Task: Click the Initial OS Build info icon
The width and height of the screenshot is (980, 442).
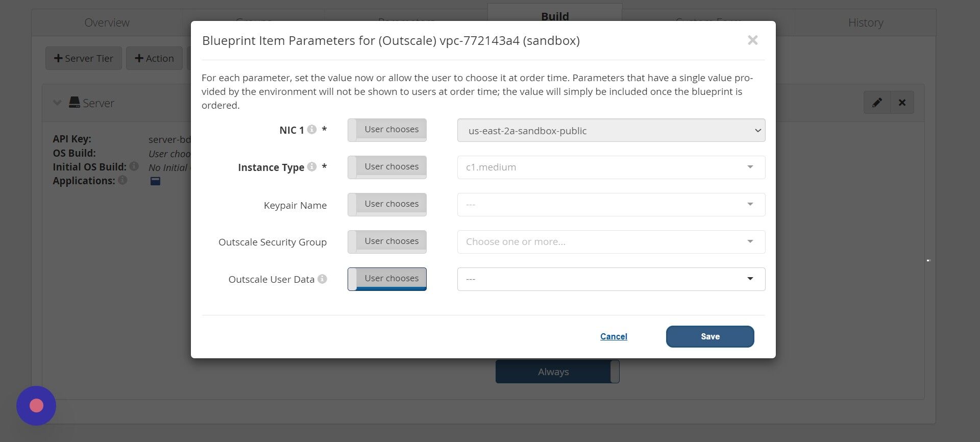Action: [134, 166]
